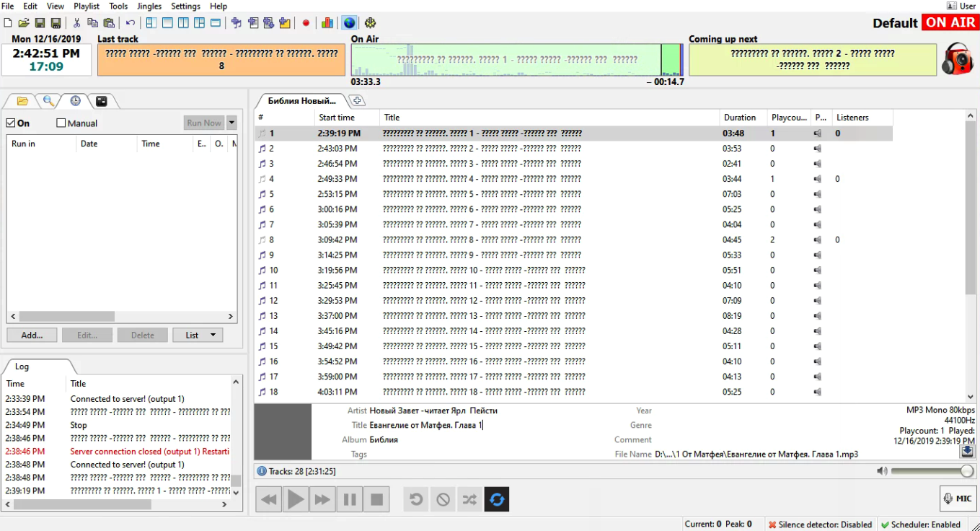This screenshot has width=980, height=531.
Task: Open the Help menu
Action: 218,6
